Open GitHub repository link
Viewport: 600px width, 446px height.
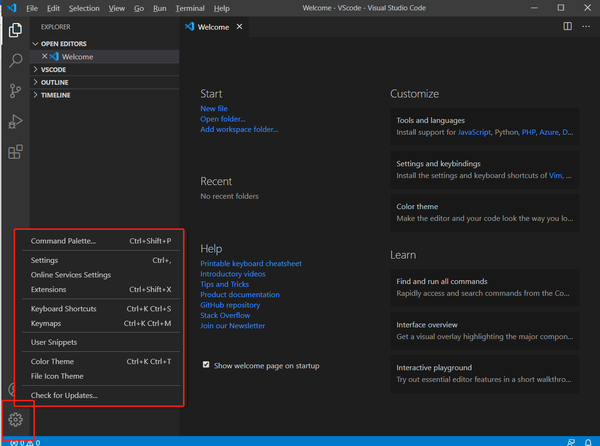(x=230, y=305)
